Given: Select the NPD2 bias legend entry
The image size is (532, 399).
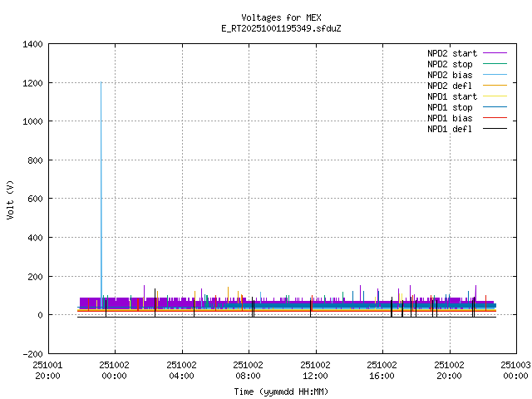Looking at the screenshot, I should 450,75.
